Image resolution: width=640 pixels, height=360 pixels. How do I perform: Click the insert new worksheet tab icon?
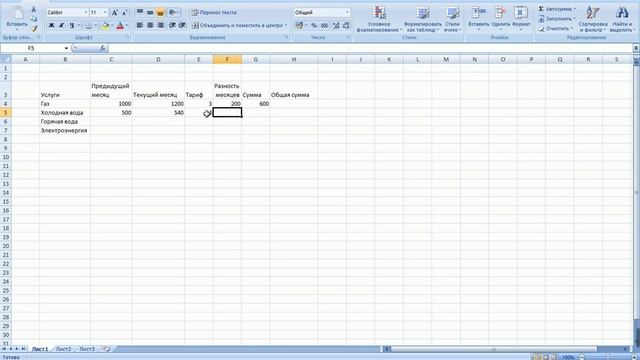coord(107,349)
